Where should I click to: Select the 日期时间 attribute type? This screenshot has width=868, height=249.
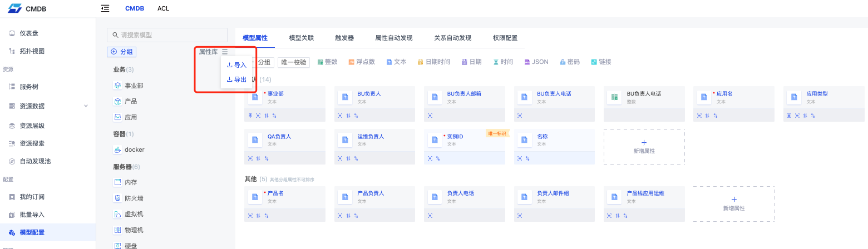point(433,62)
